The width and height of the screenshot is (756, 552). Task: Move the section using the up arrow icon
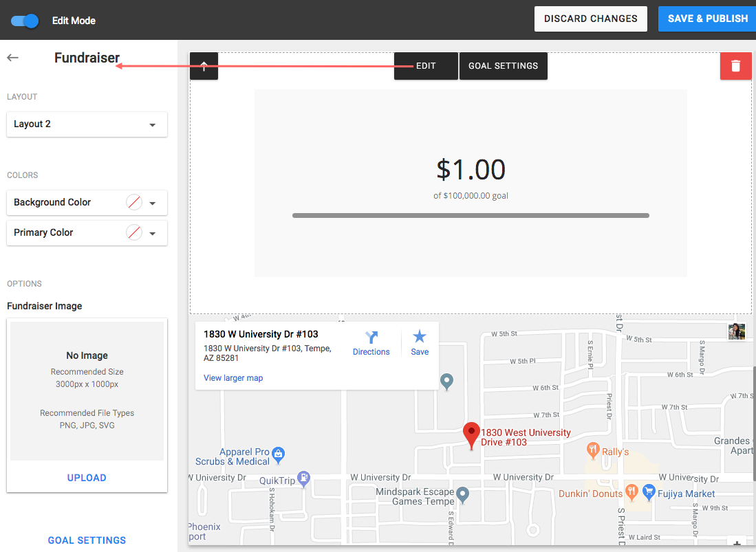204,65
